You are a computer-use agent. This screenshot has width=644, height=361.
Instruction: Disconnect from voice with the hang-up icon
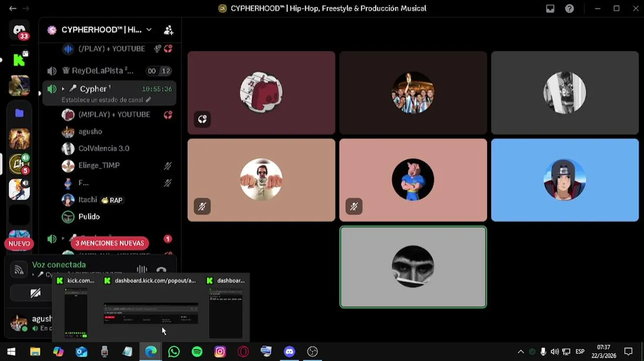tap(161, 270)
